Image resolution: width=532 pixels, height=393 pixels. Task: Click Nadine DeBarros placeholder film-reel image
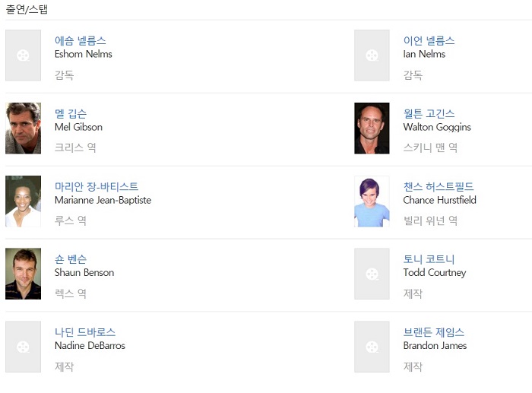point(23,347)
